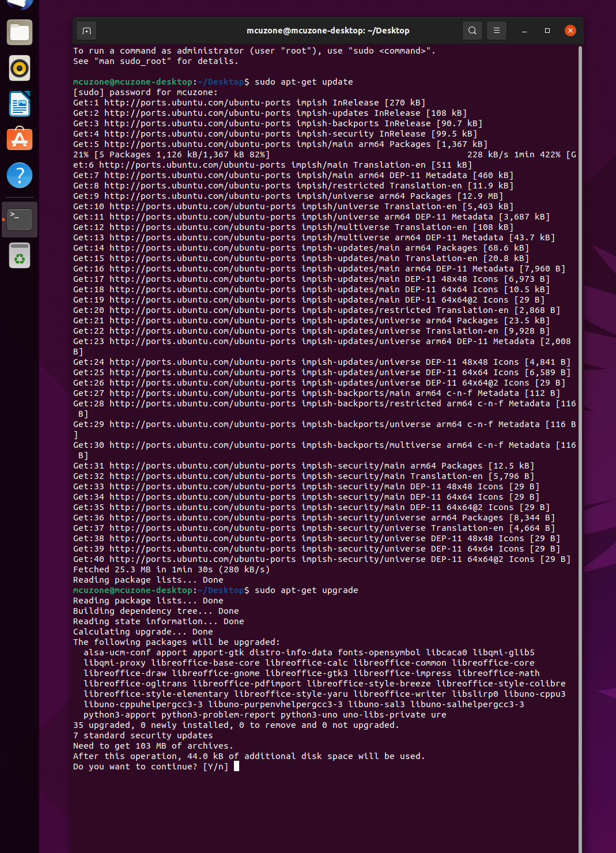Open LibreOffice Writer from the dock
Screen dimensions: 616x853
[20, 104]
